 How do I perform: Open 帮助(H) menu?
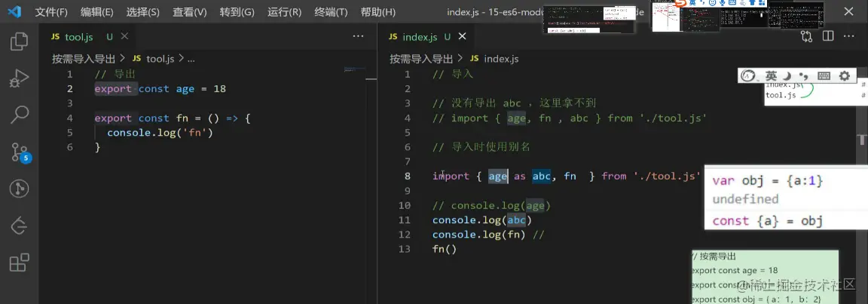(x=378, y=11)
